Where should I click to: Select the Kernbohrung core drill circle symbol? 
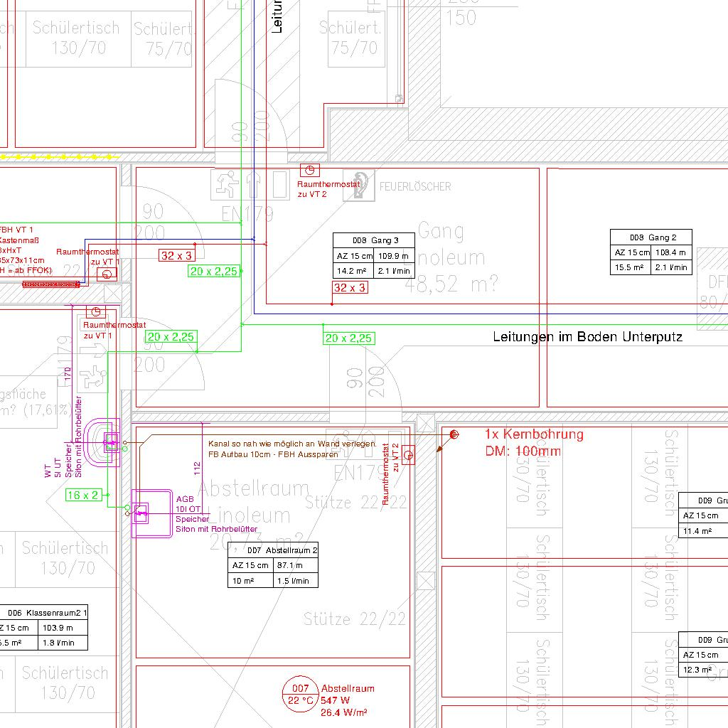tap(454, 434)
